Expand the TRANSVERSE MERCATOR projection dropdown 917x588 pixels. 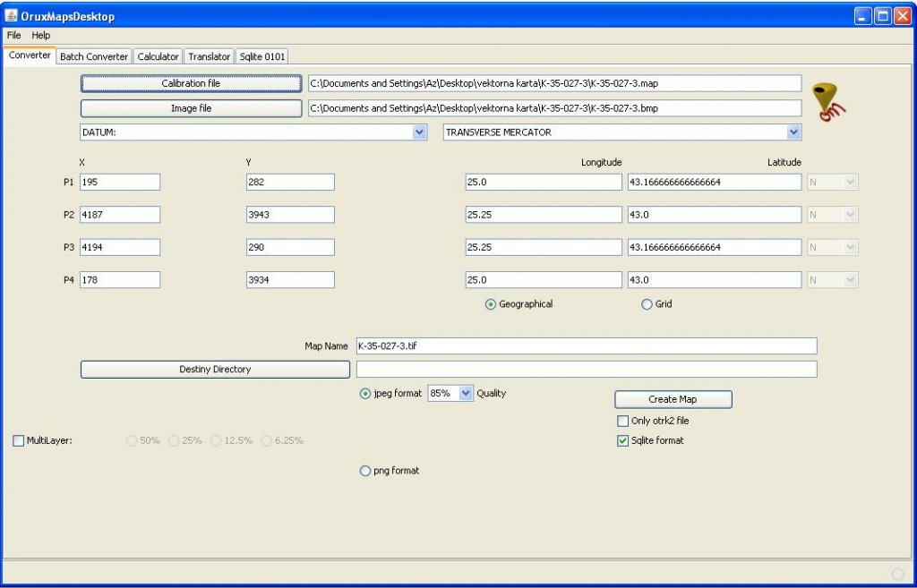(793, 132)
